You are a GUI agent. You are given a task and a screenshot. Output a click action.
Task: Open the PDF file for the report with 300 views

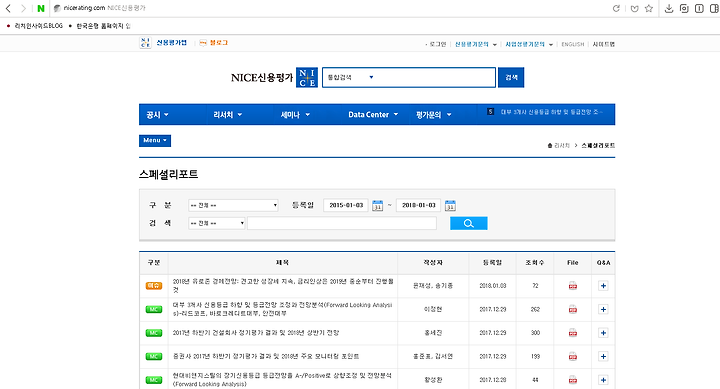(x=573, y=333)
